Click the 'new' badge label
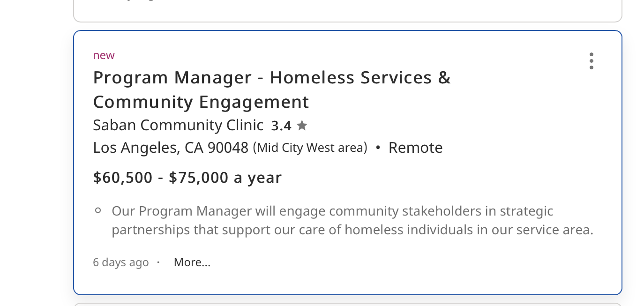The image size is (644, 306). [104, 55]
